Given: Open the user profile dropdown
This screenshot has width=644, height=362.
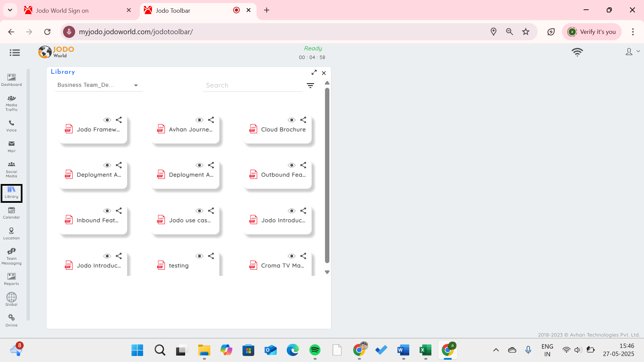Looking at the screenshot, I should coord(633,52).
